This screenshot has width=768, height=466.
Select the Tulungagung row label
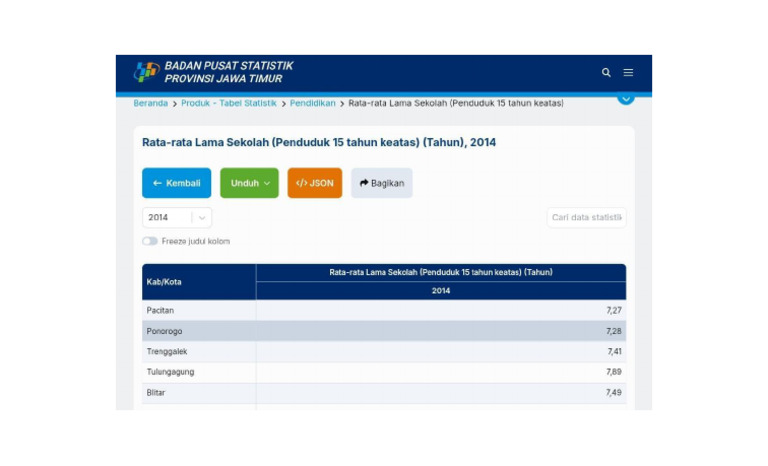click(x=170, y=372)
